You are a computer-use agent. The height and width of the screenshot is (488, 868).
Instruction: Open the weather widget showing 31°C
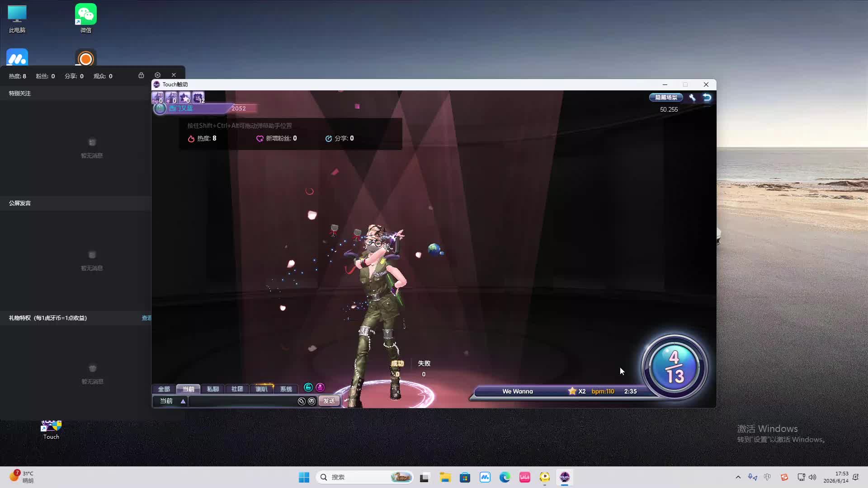tap(21, 477)
